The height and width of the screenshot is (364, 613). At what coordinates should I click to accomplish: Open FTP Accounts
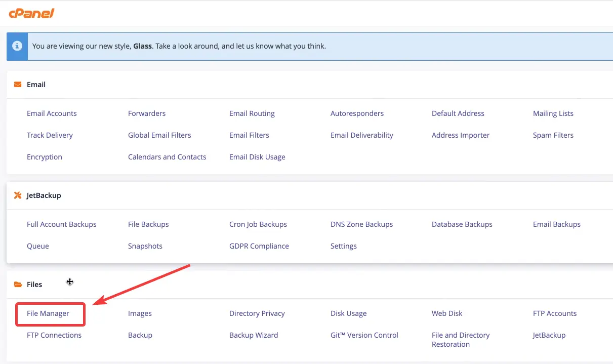click(x=555, y=313)
